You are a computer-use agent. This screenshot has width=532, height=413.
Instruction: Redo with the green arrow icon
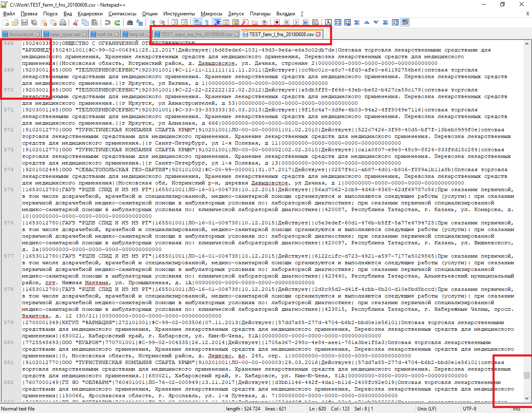coord(117,22)
